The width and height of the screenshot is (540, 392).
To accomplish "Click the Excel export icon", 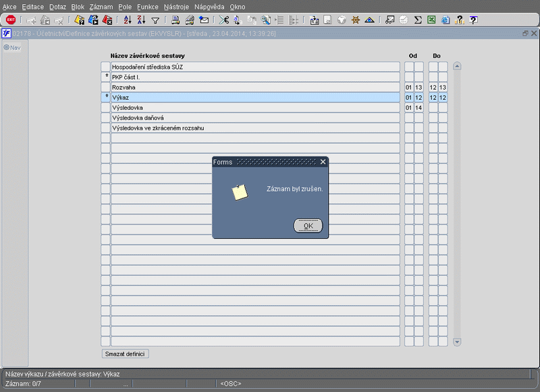I will click(x=431, y=20).
